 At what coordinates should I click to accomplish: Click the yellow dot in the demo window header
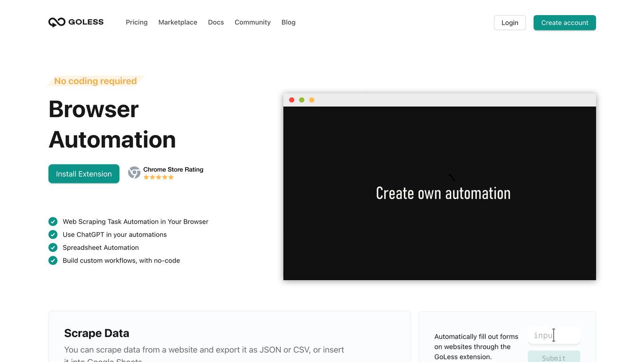click(312, 100)
